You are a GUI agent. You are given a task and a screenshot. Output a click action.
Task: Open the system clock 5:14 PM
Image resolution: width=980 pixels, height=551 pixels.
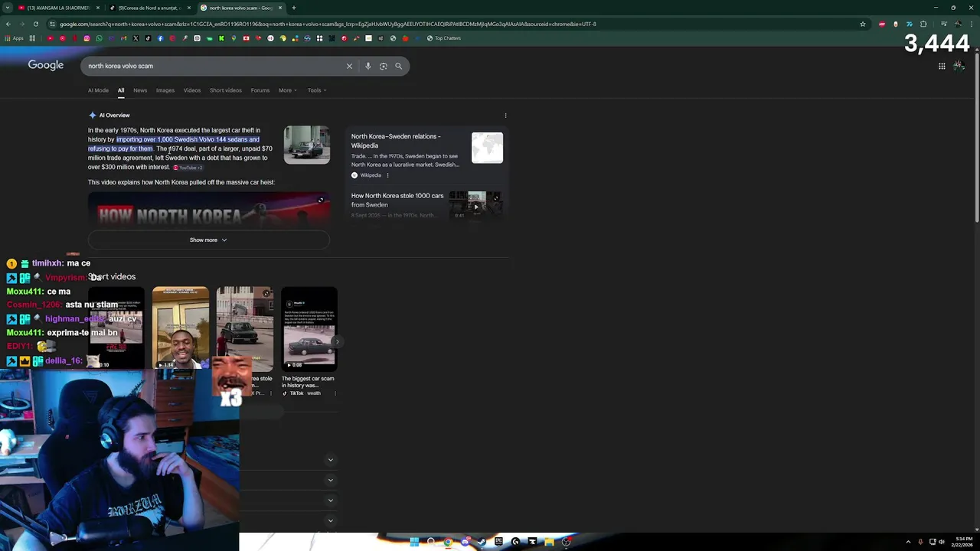pos(962,542)
